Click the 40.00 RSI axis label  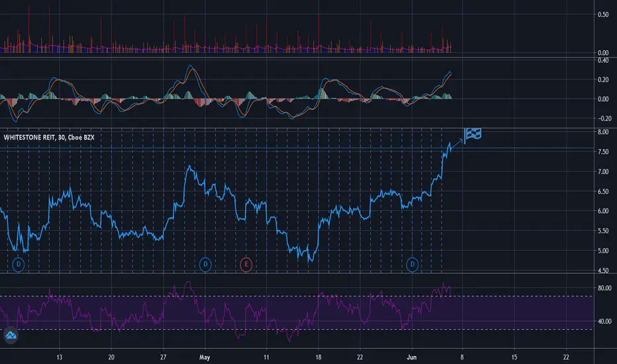pyautogui.click(x=604, y=322)
